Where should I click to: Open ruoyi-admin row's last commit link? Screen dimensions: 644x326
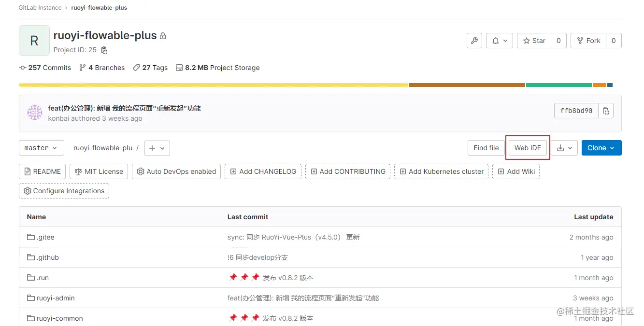(x=303, y=298)
